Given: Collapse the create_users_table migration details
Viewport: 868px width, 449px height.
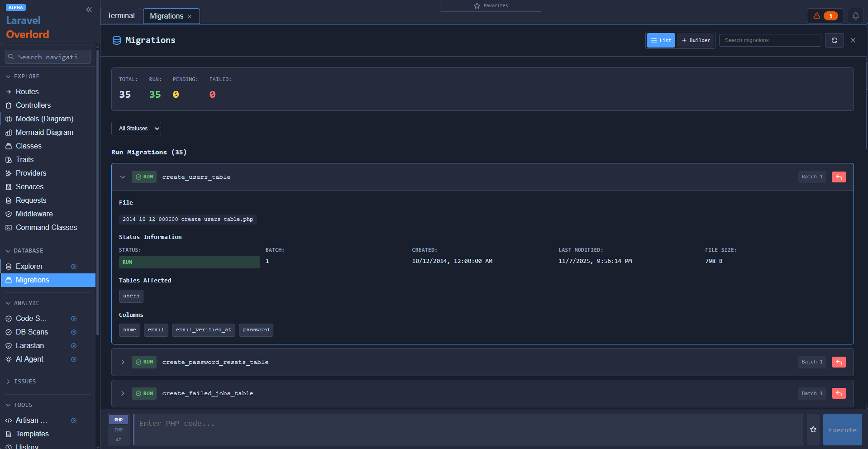Looking at the screenshot, I should coord(122,177).
